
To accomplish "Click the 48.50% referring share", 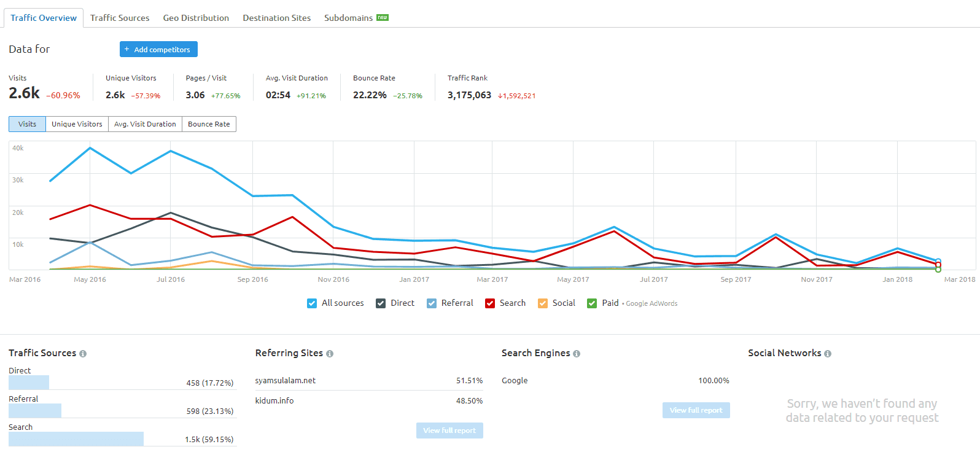I will (x=469, y=401).
